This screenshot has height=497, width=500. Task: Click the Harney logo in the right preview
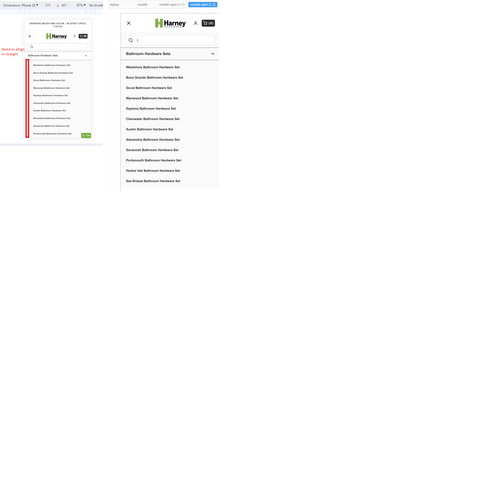click(170, 23)
